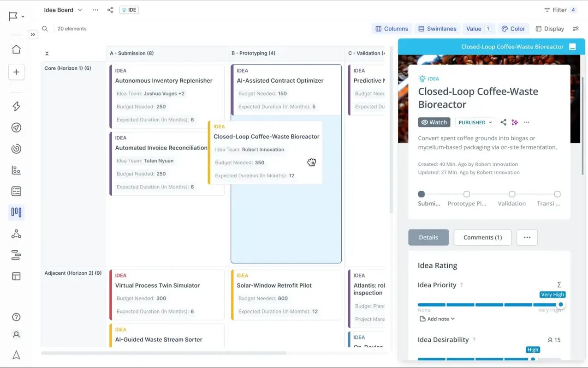588x368 pixels.
Task: Open the Filter menu at top right
Action: [559, 9]
